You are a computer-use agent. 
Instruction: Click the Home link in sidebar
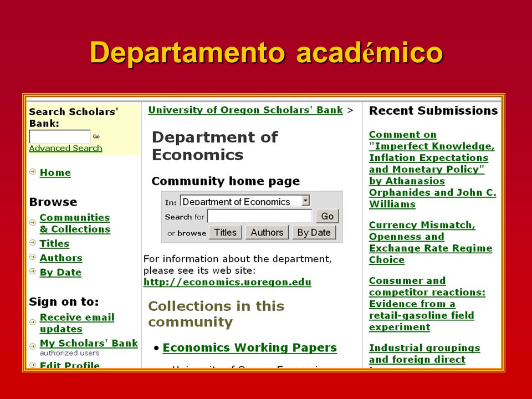[x=55, y=172]
